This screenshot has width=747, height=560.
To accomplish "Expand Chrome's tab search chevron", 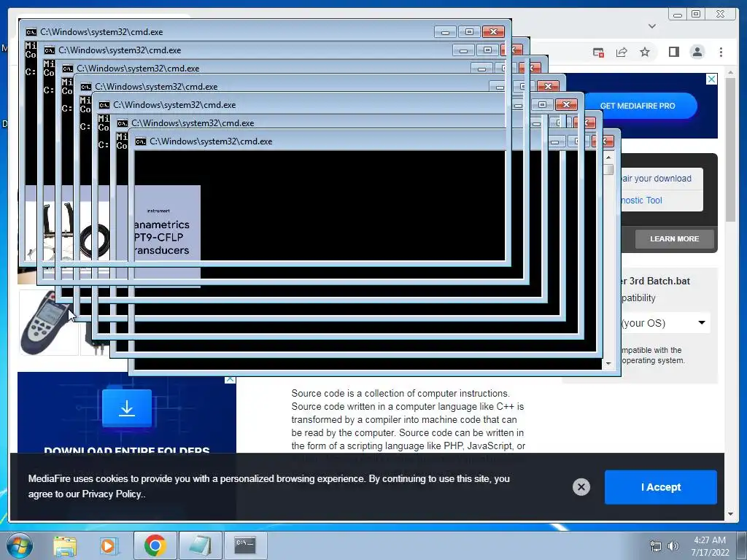I will (652, 26).
